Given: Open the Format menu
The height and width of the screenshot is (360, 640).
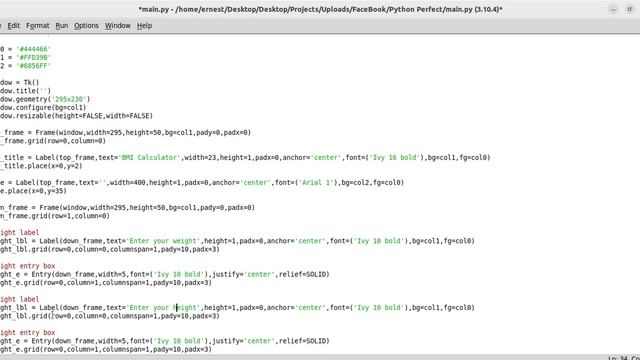Looking at the screenshot, I should pos(38,26).
